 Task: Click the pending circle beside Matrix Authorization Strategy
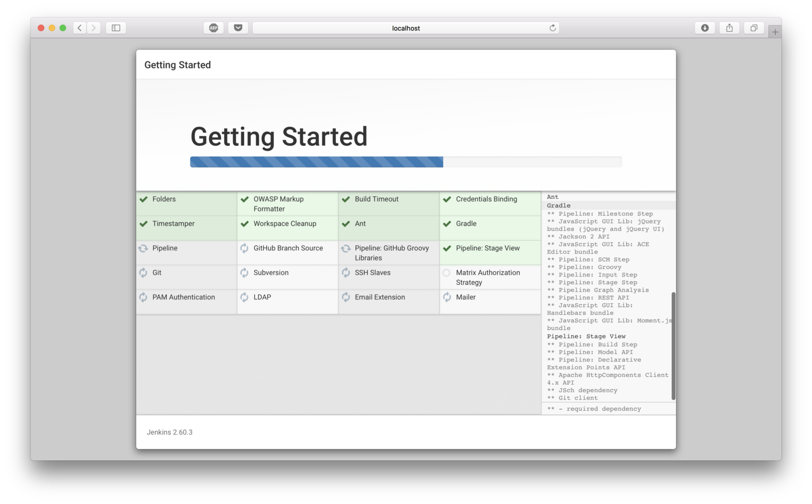447,273
